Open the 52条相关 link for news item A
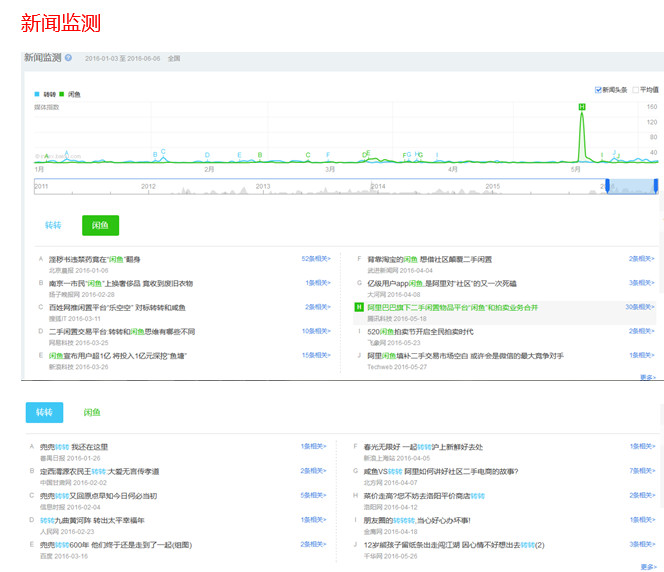 click(x=316, y=259)
